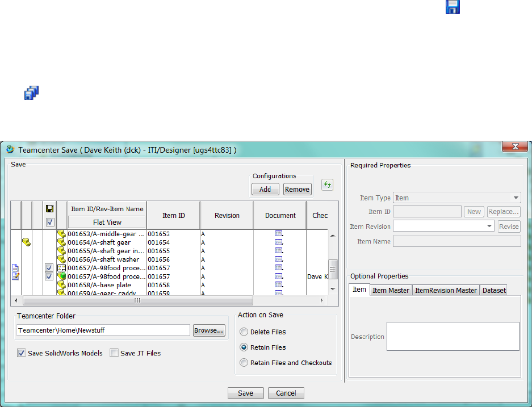Click the blue document page icon at far left
Image resolution: width=532 pixels, height=407 pixels.
[15, 268]
